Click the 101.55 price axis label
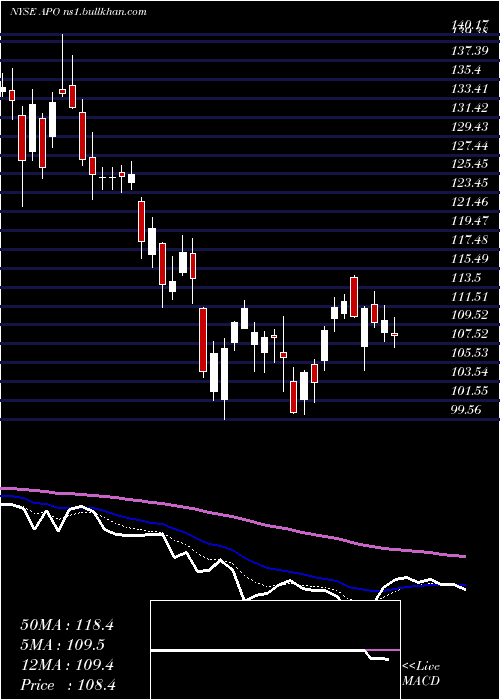 point(469,391)
